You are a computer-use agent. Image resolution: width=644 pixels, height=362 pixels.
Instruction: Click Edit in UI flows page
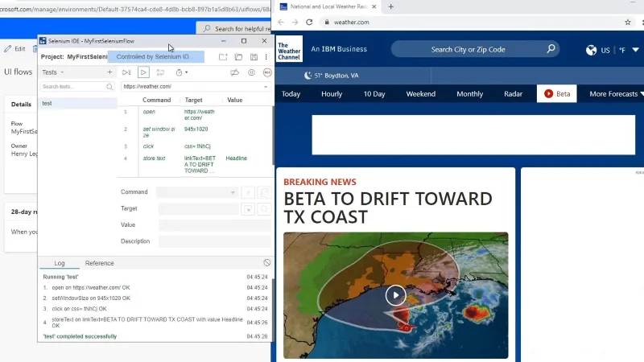(x=14, y=49)
